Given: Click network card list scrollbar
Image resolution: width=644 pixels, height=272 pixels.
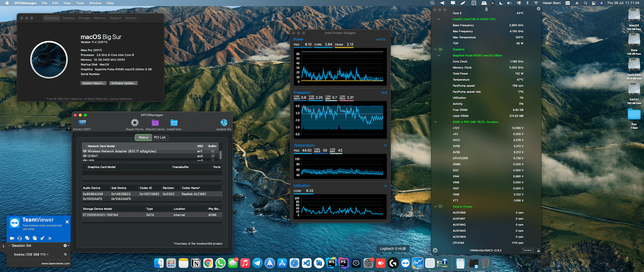Looking at the screenshot, I should click(220, 154).
